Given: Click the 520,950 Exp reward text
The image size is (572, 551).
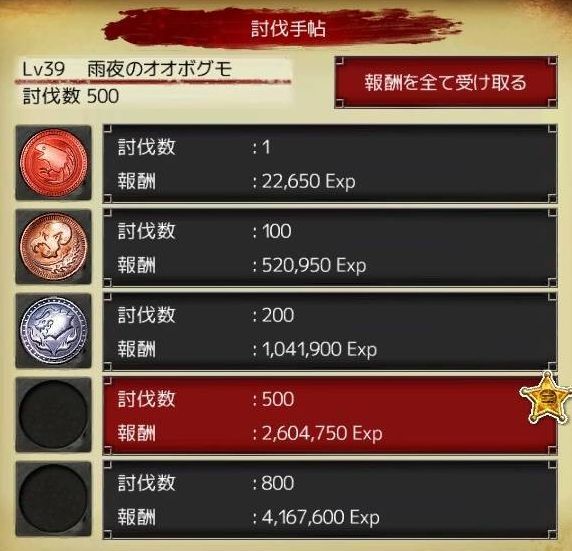Looking at the screenshot, I should point(314,265).
